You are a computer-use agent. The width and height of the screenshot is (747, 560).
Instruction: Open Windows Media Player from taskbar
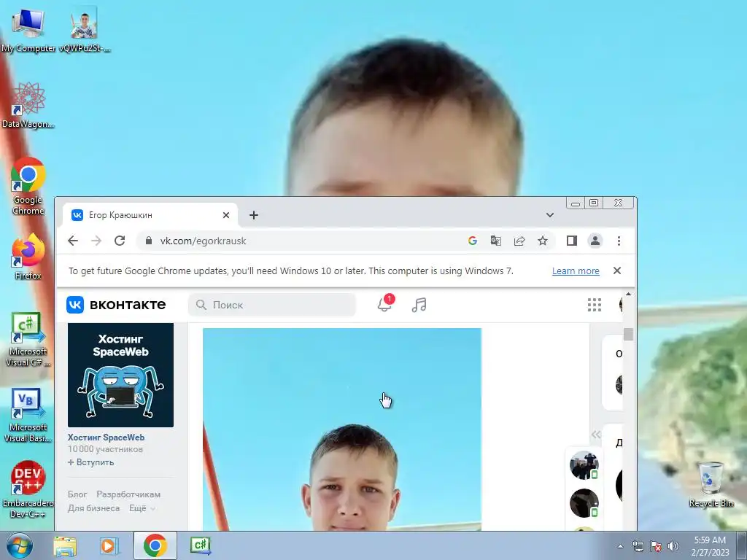[109, 545]
